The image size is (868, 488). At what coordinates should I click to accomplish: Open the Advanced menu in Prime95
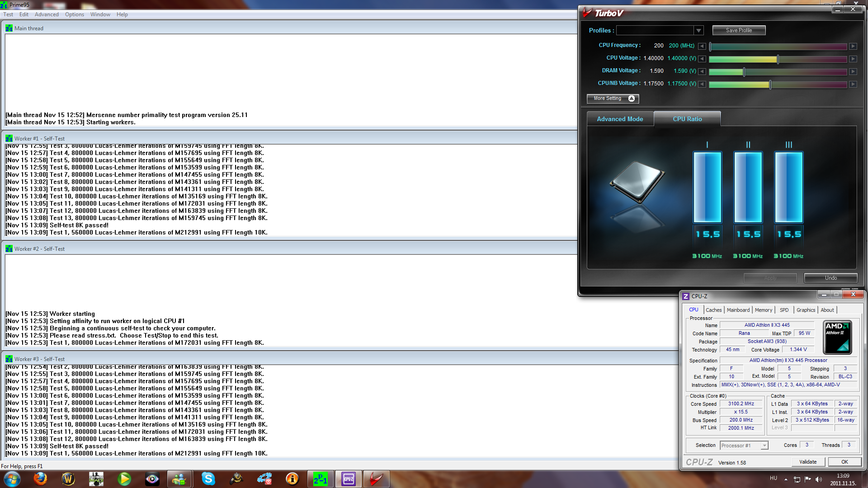pos(47,14)
